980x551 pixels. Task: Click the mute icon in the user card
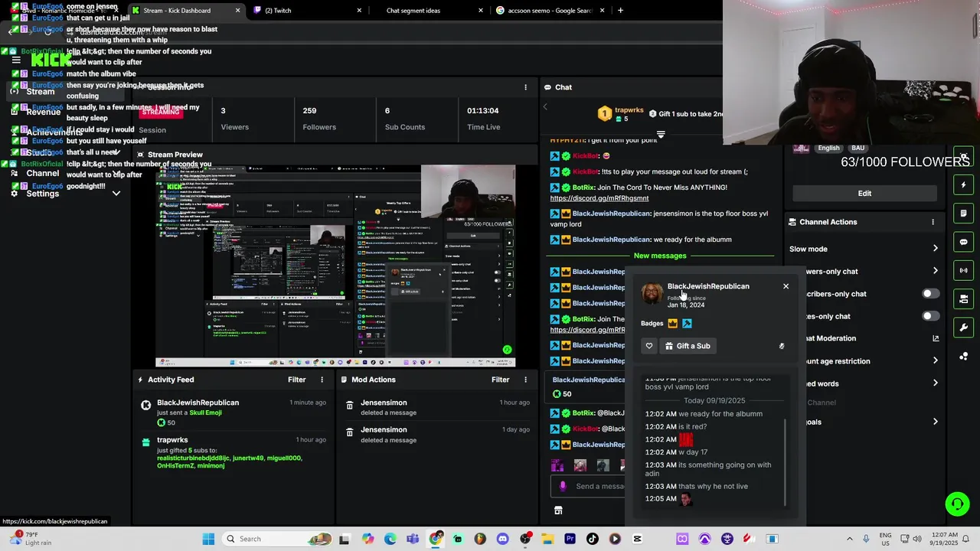(782, 346)
